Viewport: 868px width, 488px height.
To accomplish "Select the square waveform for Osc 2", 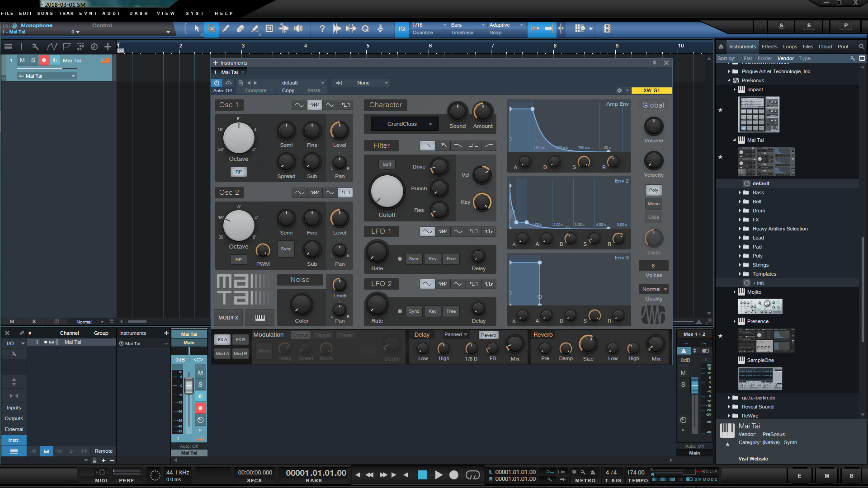I will (345, 192).
